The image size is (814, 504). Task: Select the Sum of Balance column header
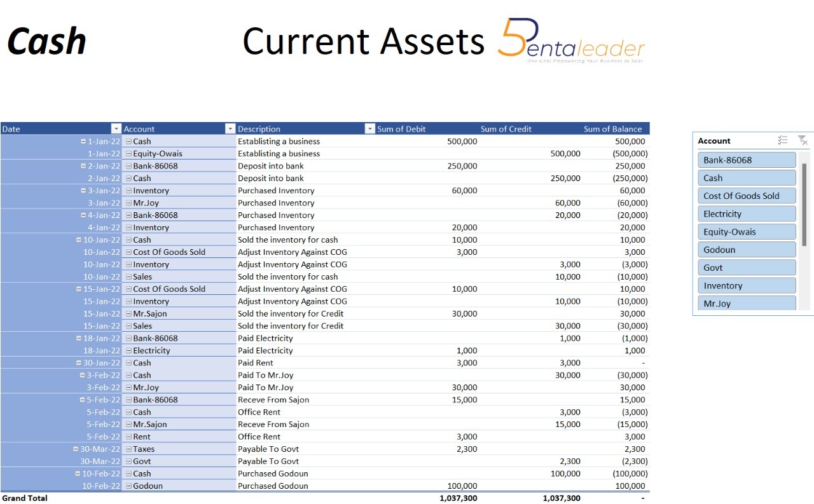(612, 129)
